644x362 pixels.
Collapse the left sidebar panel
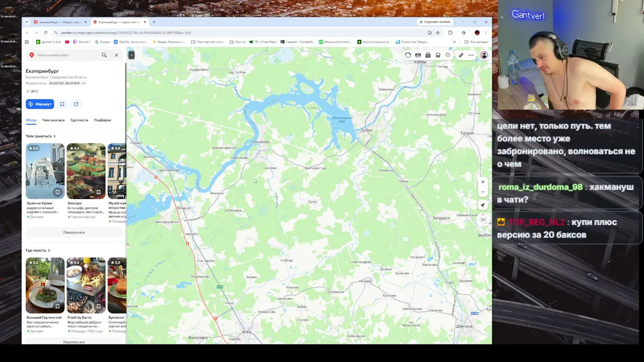tap(131, 55)
